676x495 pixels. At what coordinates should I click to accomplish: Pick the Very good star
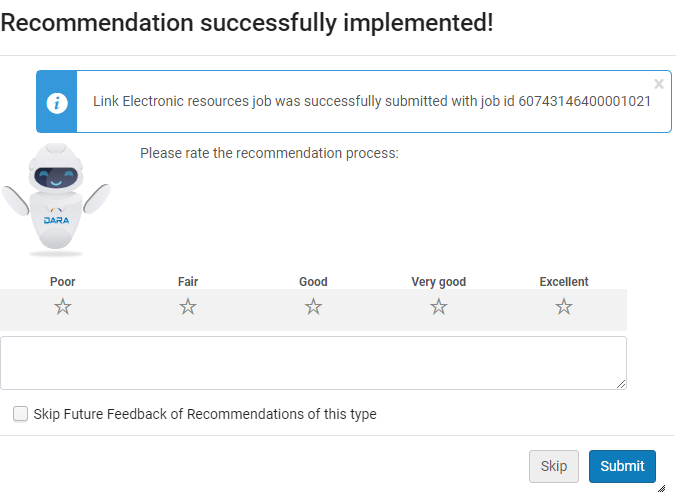[439, 307]
